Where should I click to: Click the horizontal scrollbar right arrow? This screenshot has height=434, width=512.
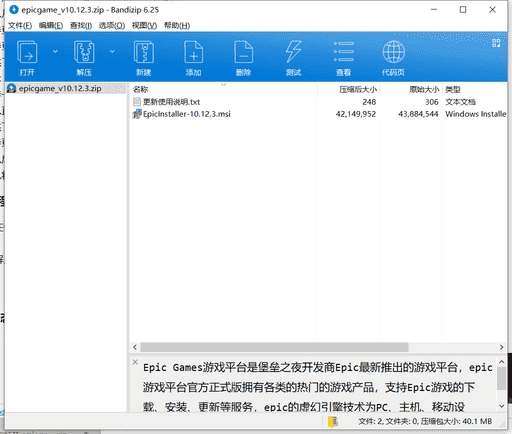point(502,347)
